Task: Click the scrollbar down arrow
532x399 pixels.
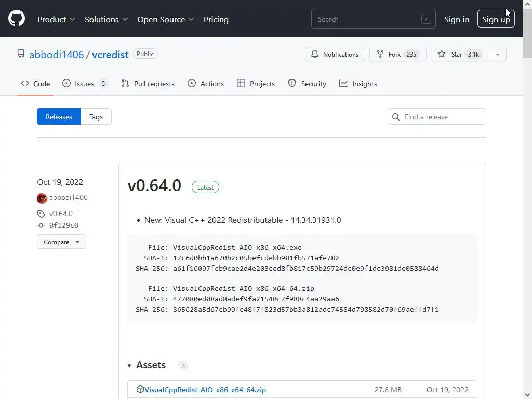Action: [528, 395]
